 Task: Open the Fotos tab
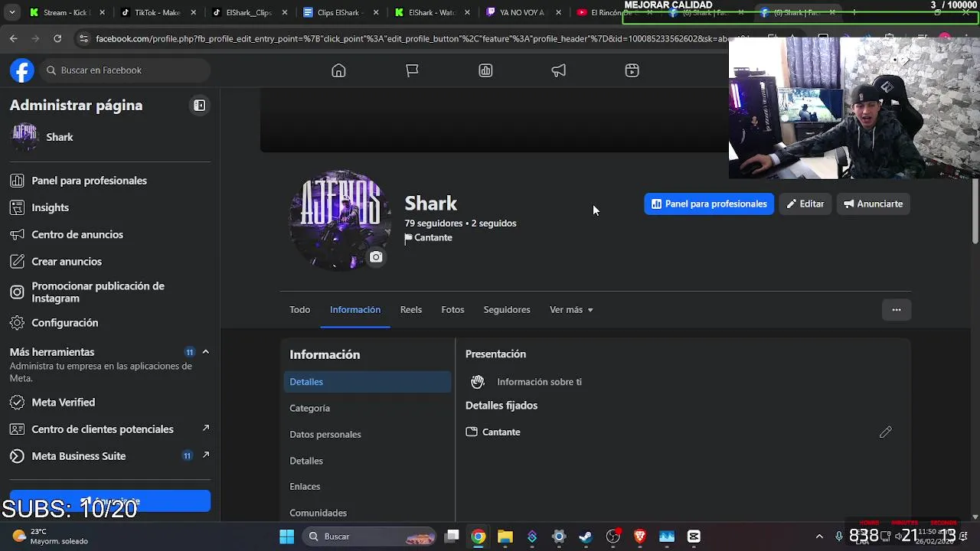pyautogui.click(x=452, y=310)
